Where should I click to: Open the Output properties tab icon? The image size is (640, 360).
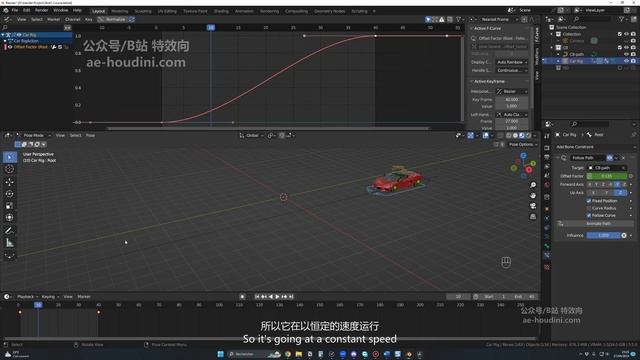tap(547, 157)
